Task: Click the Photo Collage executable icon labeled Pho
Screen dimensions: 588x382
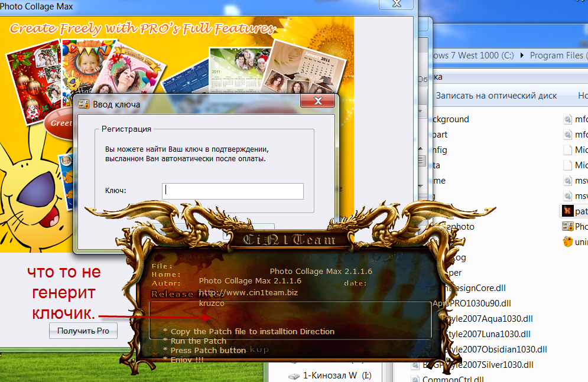Action: pyautogui.click(x=567, y=226)
